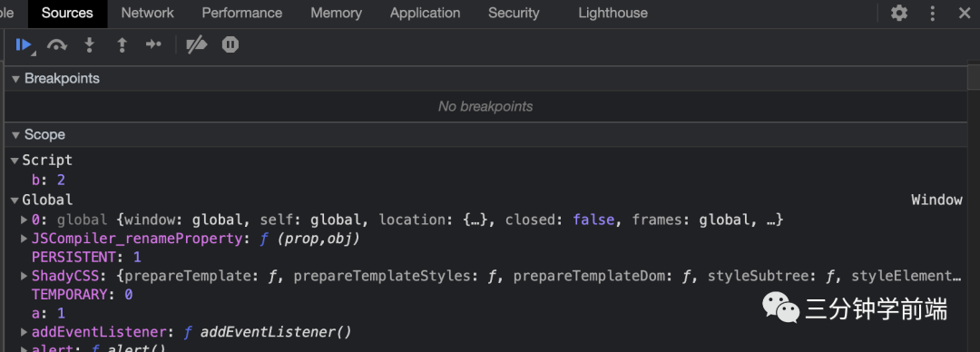This screenshot has height=352, width=980.
Task: Collapse the Scope section
Action: [15, 135]
